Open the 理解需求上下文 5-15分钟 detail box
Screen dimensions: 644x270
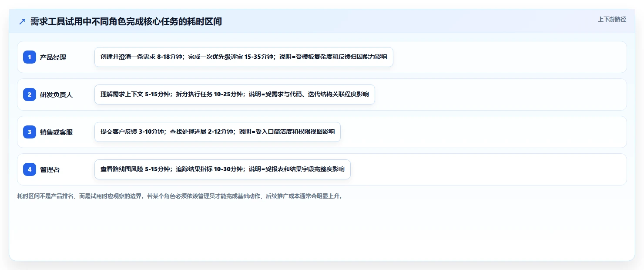tap(235, 94)
